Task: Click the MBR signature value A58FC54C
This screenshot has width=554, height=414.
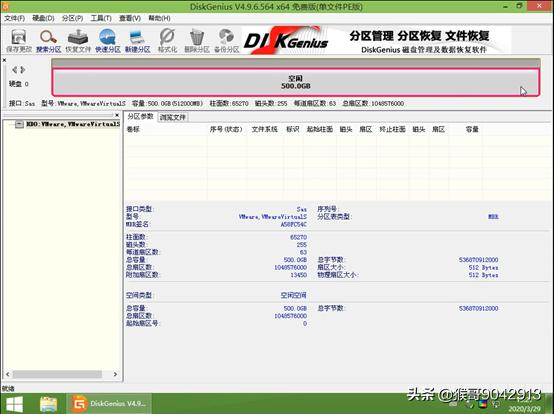Action: tap(294, 225)
